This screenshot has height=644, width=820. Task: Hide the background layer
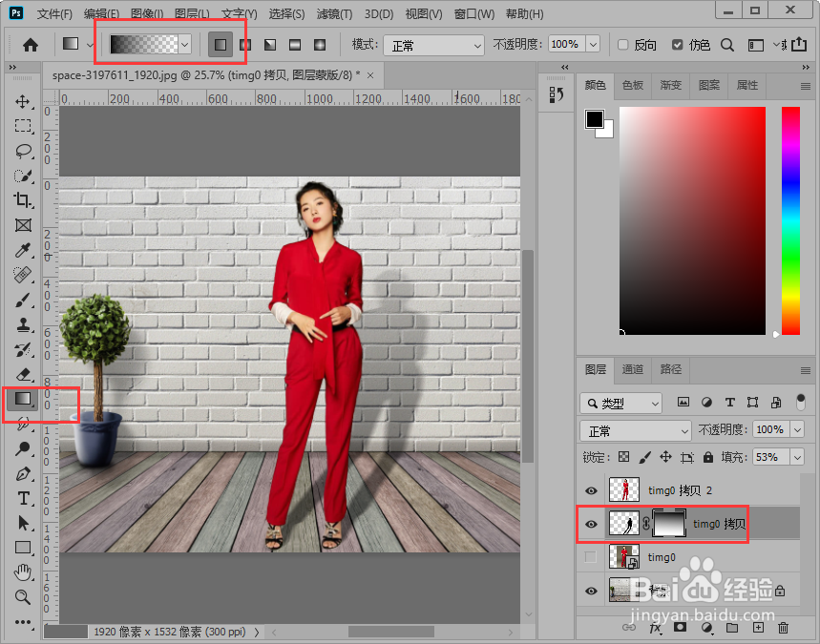tap(591, 591)
